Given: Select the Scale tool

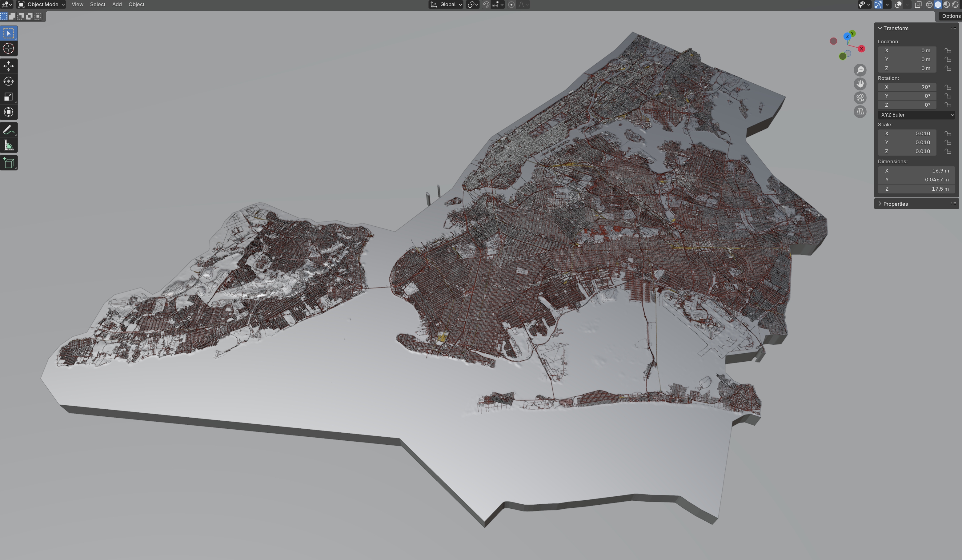Looking at the screenshot, I should pyautogui.click(x=8, y=97).
